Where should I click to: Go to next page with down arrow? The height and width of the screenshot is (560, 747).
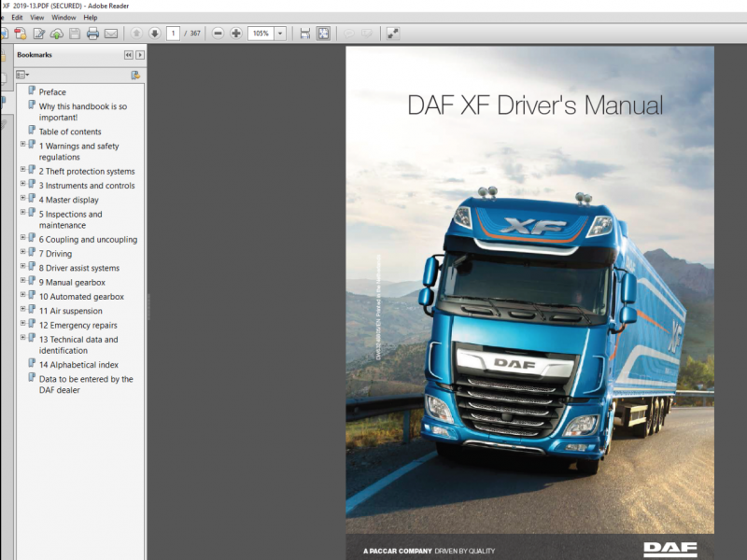click(x=154, y=34)
